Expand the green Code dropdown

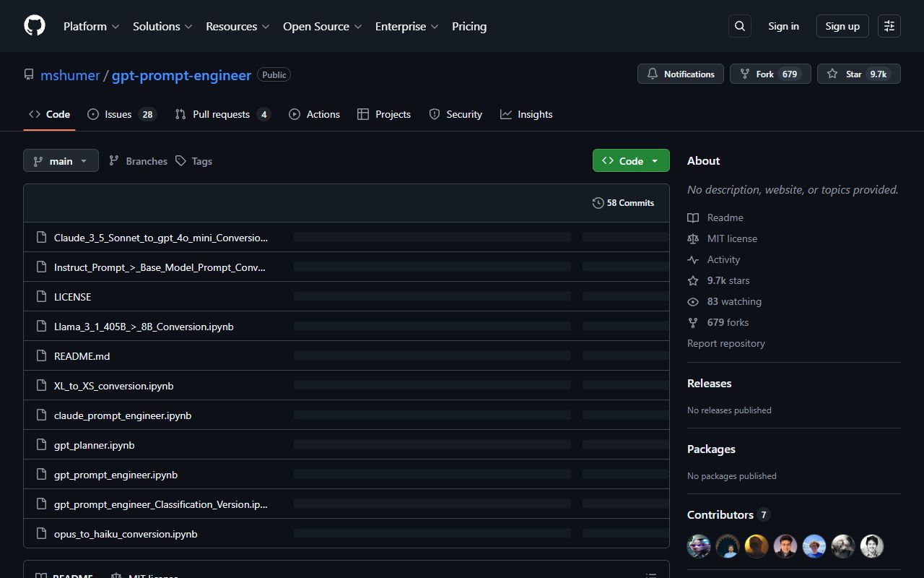pos(631,161)
